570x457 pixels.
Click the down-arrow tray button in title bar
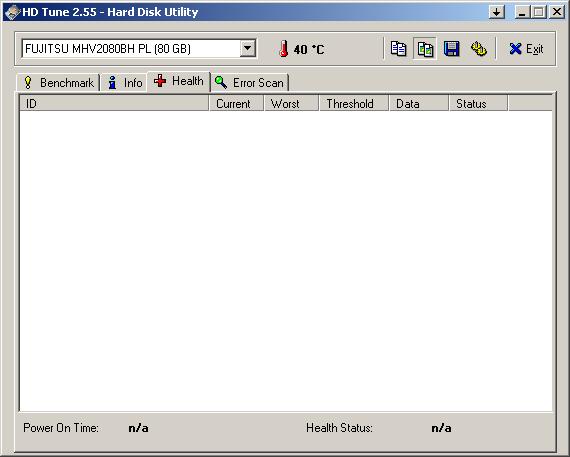[x=497, y=12]
